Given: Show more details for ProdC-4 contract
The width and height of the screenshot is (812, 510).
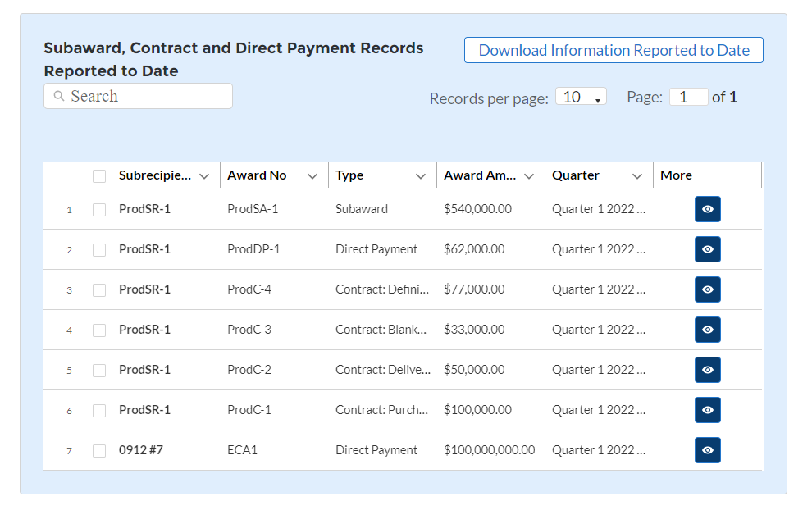Looking at the screenshot, I should tap(707, 289).
